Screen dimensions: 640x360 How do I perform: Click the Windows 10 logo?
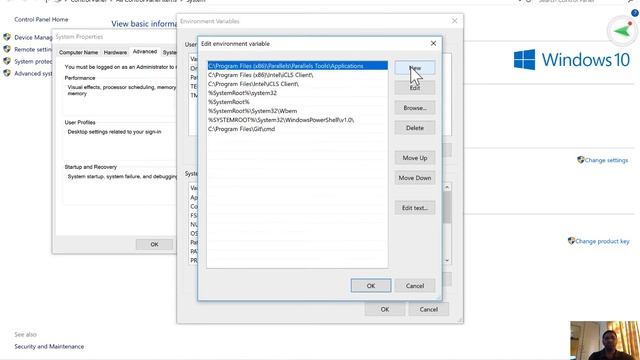pyautogui.click(x=571, y=60)
